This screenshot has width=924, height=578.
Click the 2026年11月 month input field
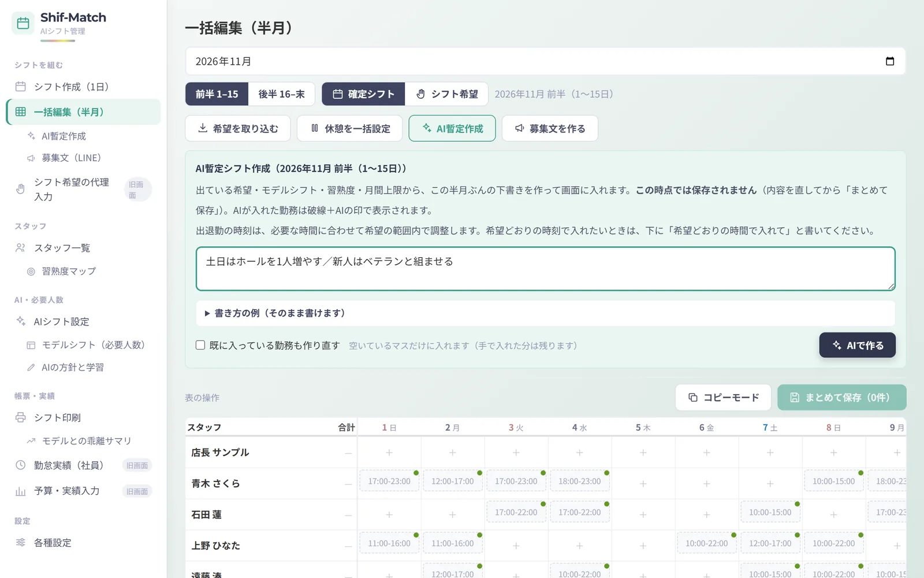(x=545, y=61)
